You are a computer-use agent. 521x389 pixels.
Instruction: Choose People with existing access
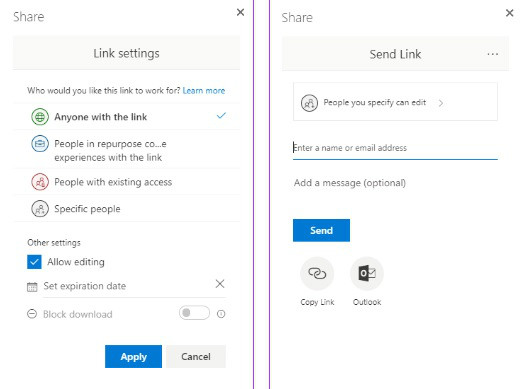click(x=127, y=182)
